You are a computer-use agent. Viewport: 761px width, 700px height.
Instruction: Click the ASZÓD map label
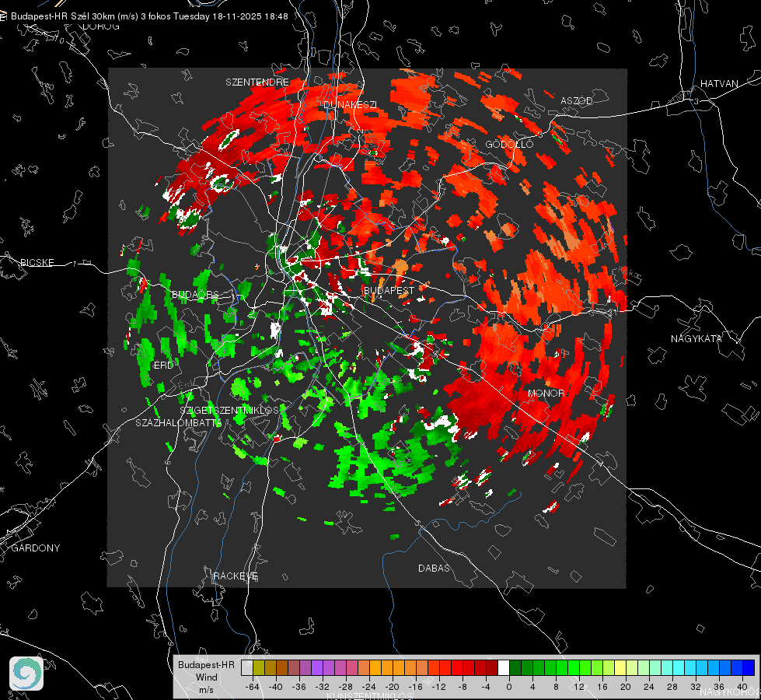pos(577,100)
